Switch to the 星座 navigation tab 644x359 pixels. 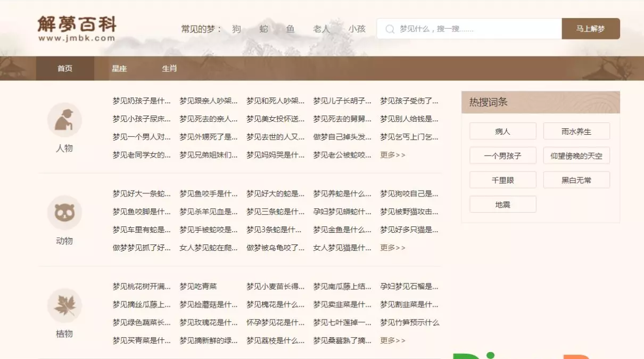(119, 69)
